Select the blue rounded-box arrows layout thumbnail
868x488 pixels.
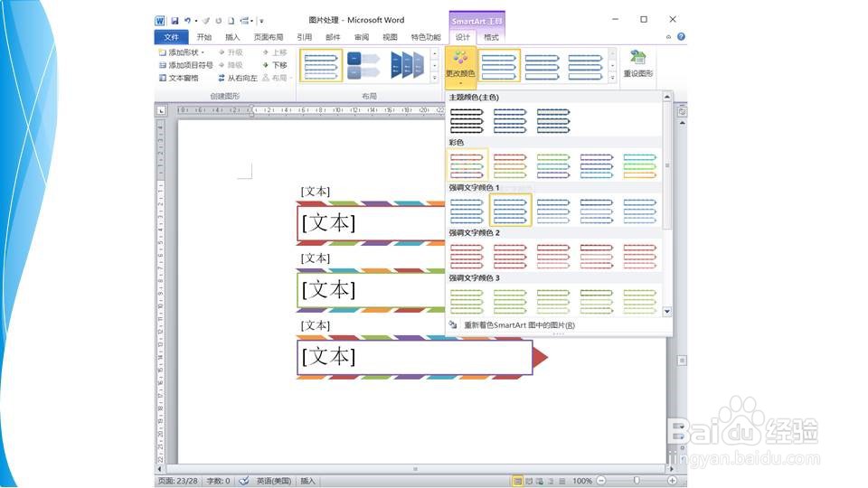tap(363, 65)
